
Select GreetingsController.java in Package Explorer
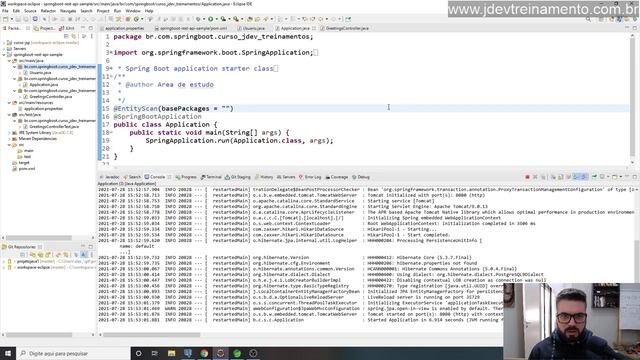click(48, 97)
